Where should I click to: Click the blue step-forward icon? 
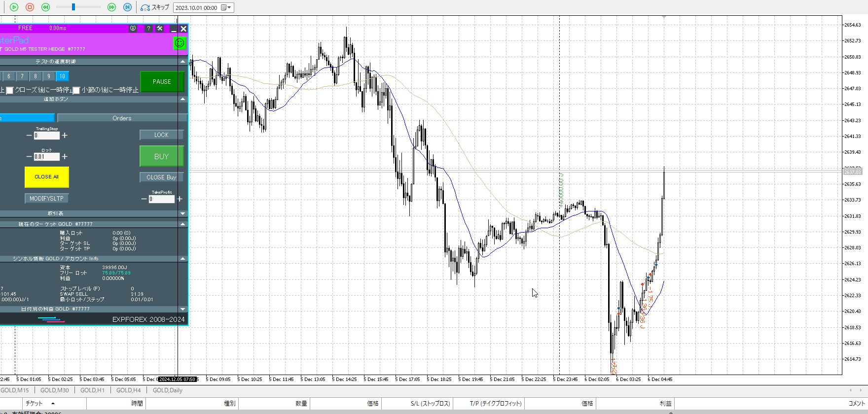(127, 7)
